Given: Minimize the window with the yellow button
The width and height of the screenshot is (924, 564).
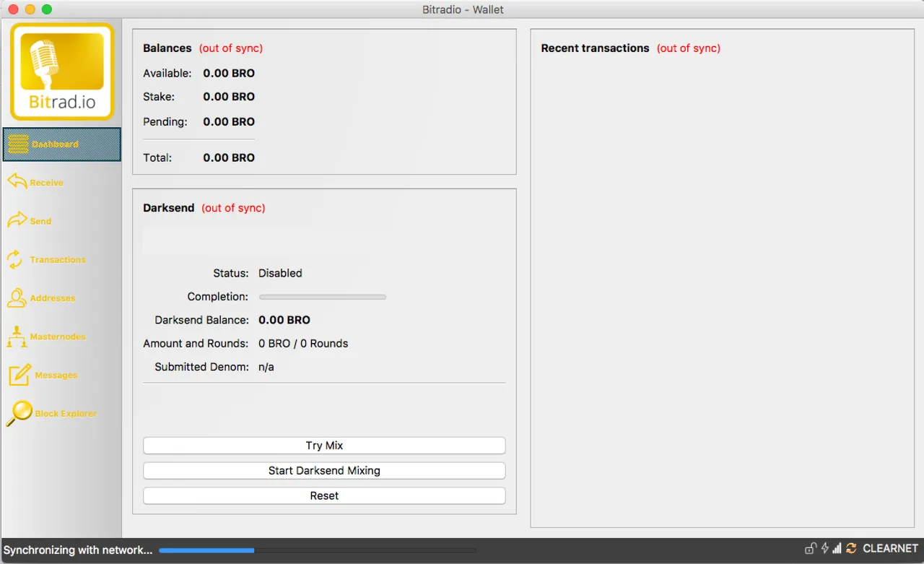Looking at the screenshot, I should tap(30, 9).
